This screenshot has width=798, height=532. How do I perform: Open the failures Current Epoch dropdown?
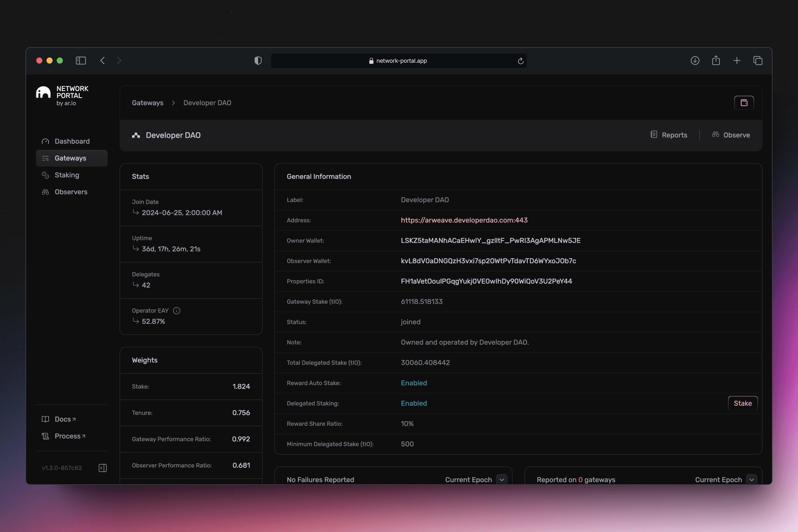pos(501,479)
